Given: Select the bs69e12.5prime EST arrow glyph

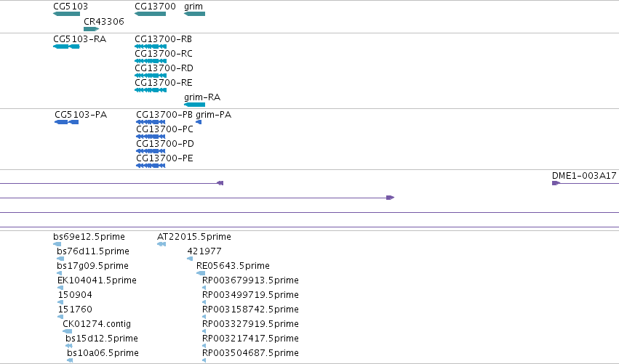Looking at the screenshot, I should coord(57,245).
